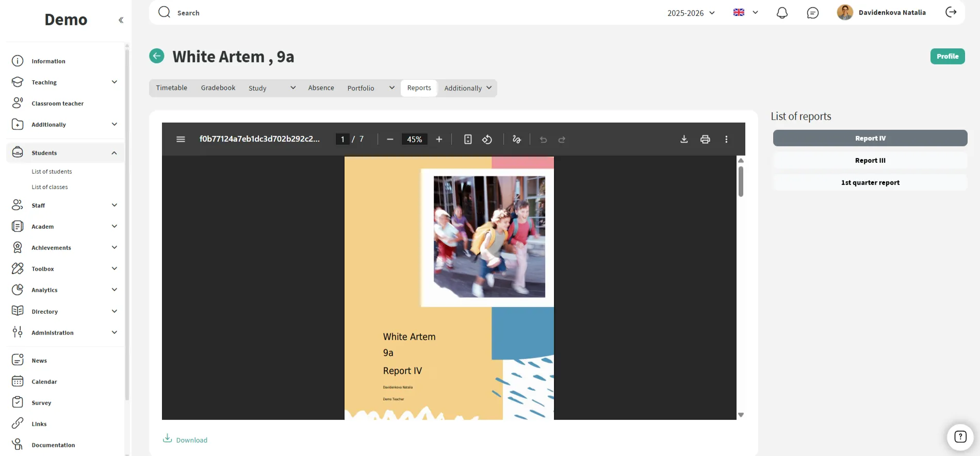Toggle the PDF sidebar menu
980x456 pixels.
pyautogui.click(x=181, y=139)
